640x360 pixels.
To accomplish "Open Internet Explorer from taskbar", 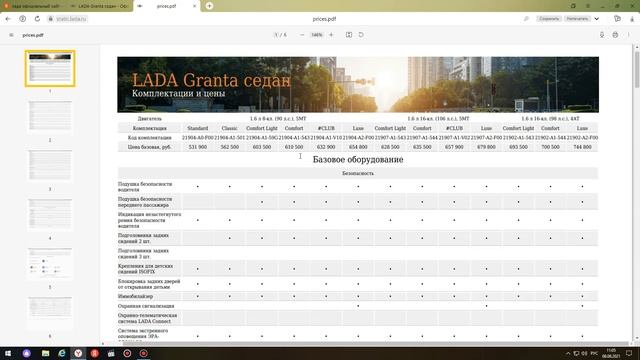I will click(62, 353).
